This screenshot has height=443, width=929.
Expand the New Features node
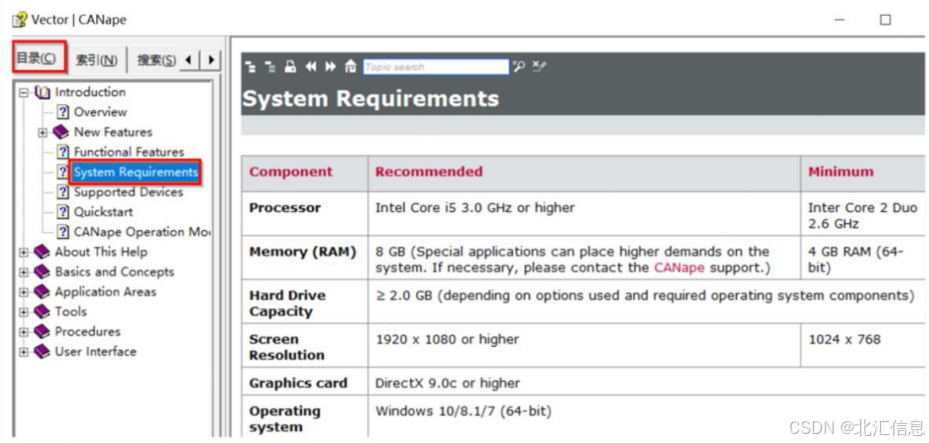(43, 132)
